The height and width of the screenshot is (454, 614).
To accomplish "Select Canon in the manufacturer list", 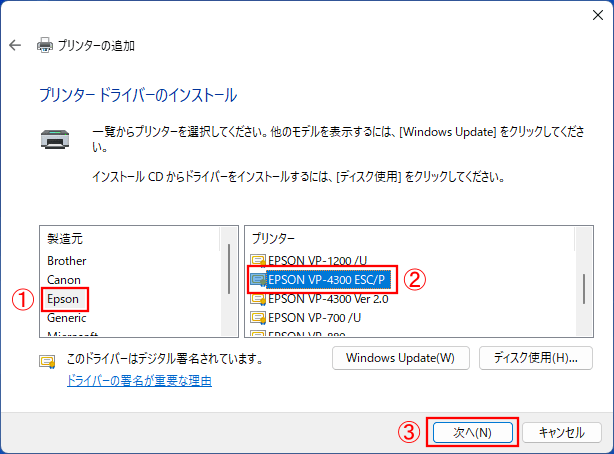I will 64,280.
